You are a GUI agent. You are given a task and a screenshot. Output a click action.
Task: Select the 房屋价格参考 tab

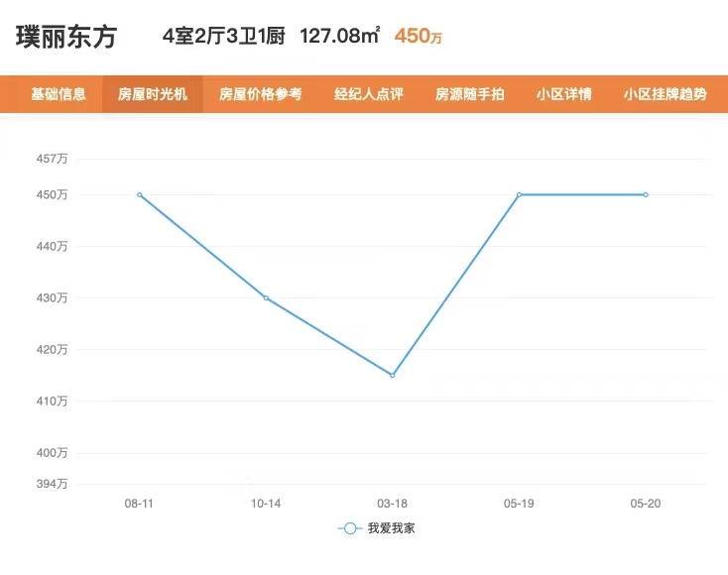click(x=260, y=95)
